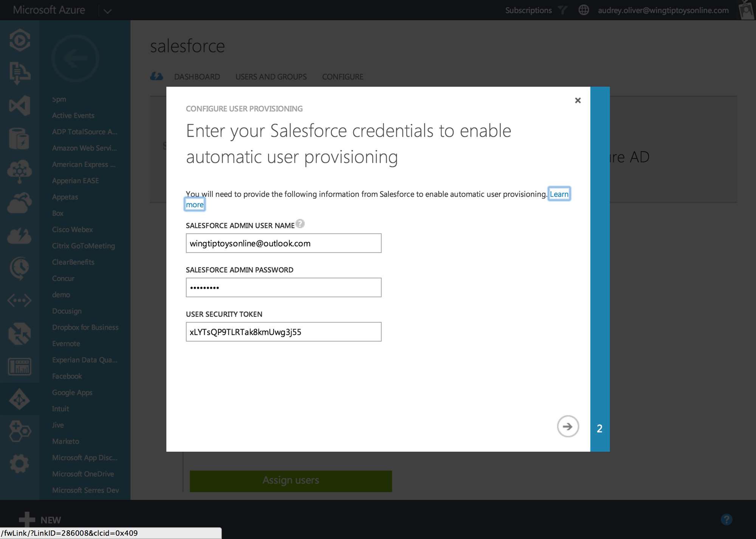Select Google Apps in the application list
The width and height of the screenshot is (756, 539).
pos(72,392)
